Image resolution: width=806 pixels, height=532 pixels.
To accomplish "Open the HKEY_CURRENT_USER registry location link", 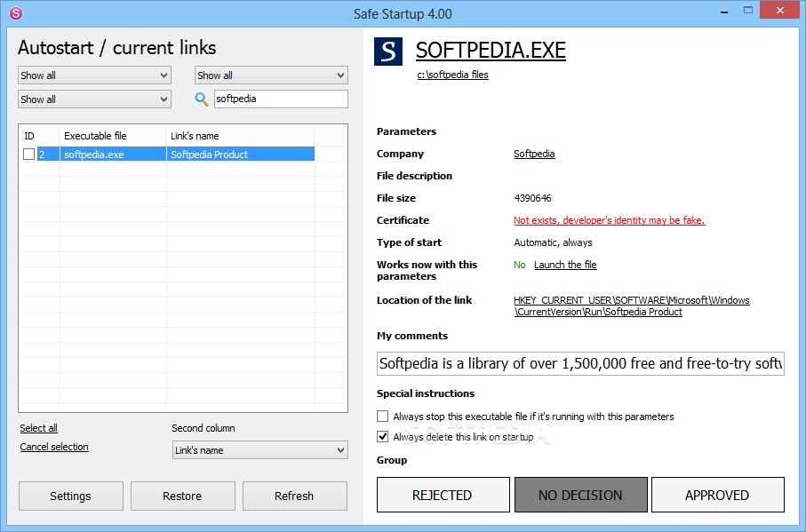I will [632, 306].
